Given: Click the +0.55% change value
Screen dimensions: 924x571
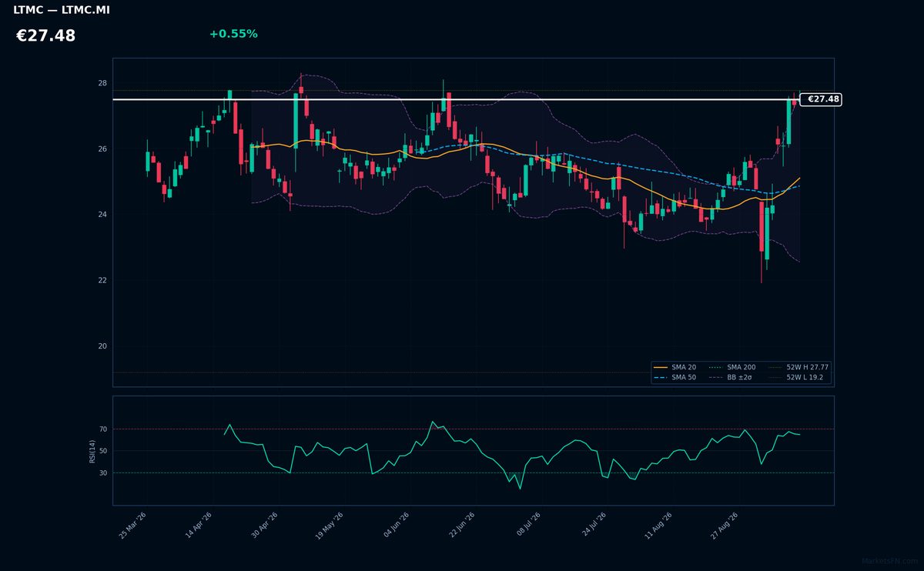Looking at the screenshot, I should click(233, 34).
